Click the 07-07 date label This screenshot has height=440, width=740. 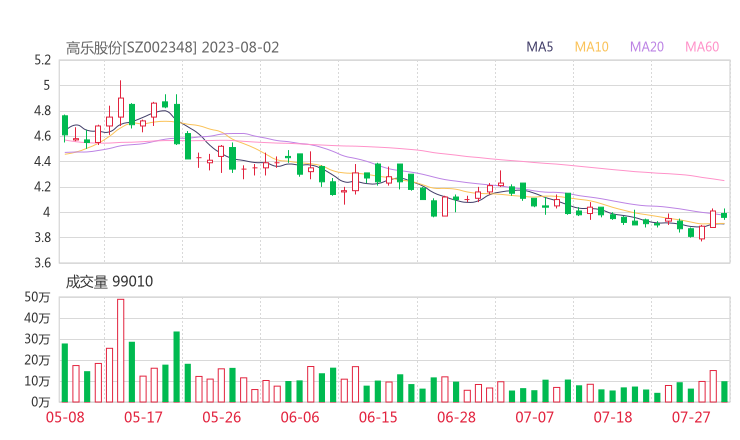[535, 417]
